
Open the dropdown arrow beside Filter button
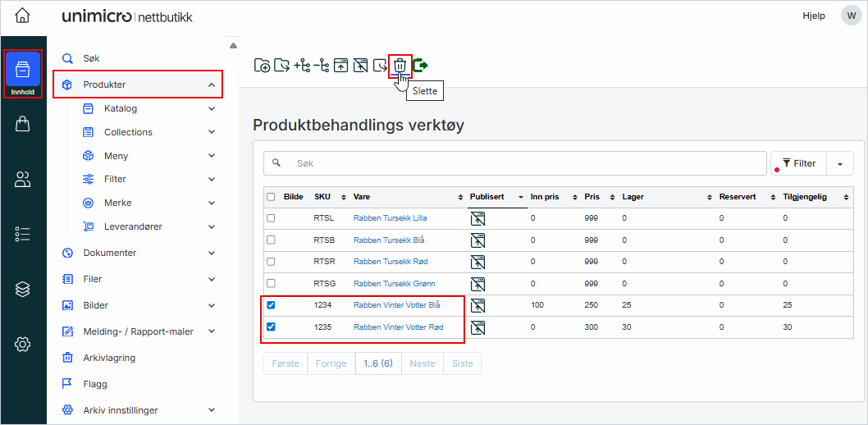pos(840,163)
